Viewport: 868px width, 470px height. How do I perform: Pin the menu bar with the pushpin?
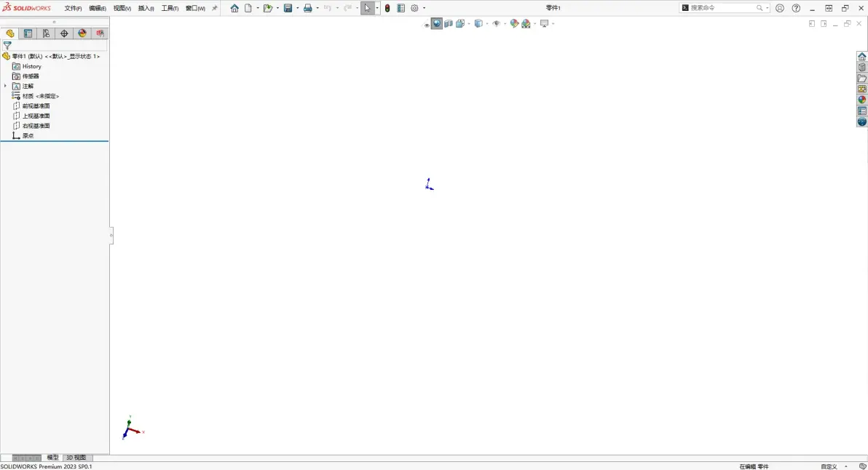pos(215,8)
